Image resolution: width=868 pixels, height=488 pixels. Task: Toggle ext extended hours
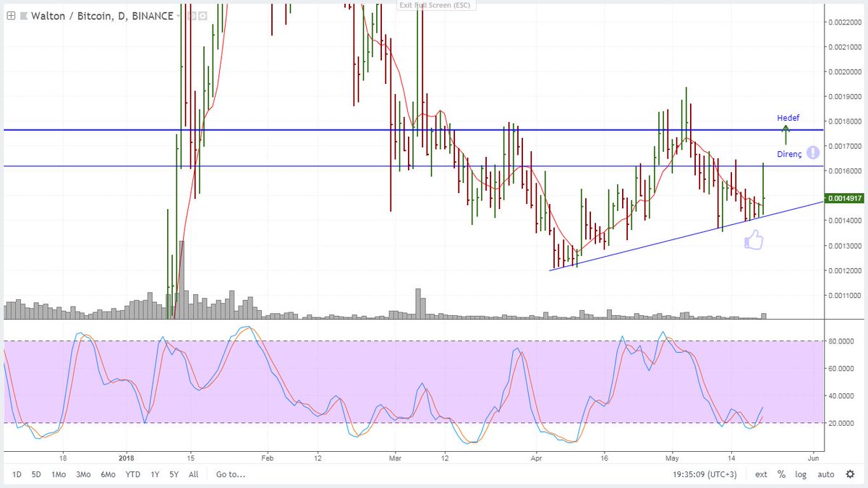(x=762, y=475)
